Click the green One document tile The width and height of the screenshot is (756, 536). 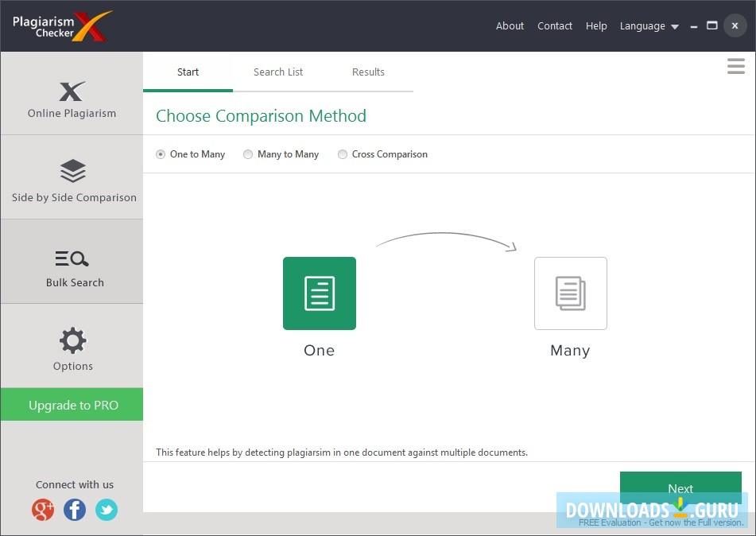[320, 293]
